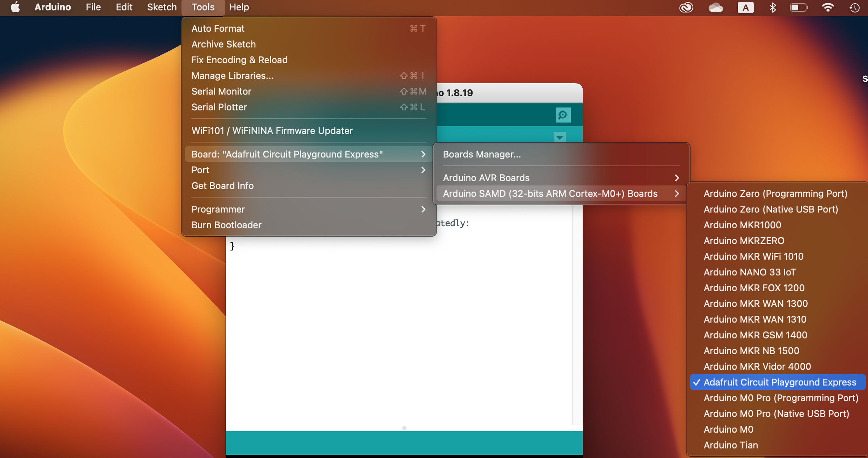Click the cloud status icon
868x458 pixels.
point(715,7)
